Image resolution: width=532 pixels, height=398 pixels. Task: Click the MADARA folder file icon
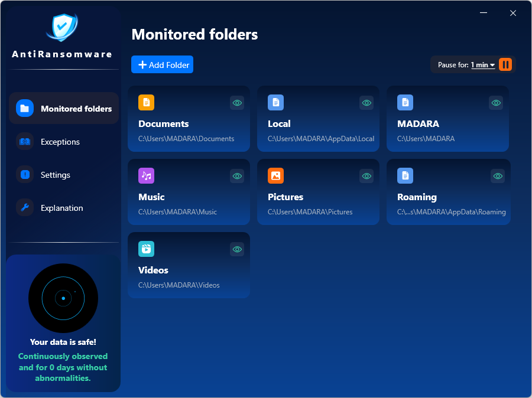click(x=405, y=102)
